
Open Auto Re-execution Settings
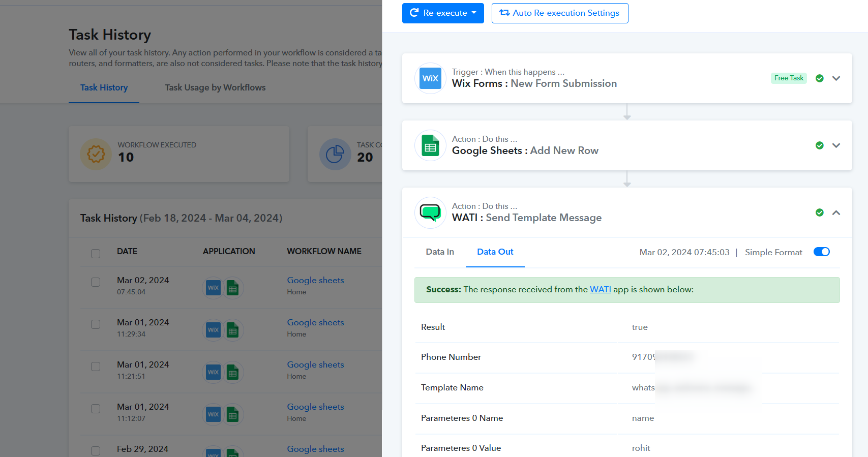[x=560, y=13]
